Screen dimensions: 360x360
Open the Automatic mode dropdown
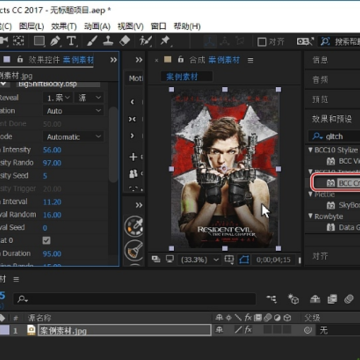[73, 137]
